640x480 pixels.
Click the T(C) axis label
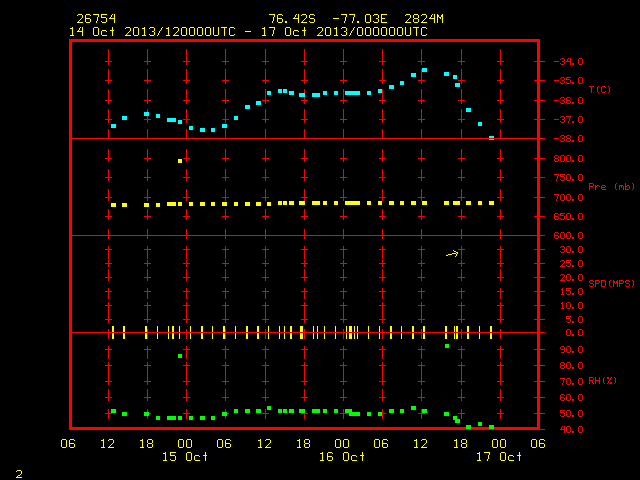tap(600, 89)
